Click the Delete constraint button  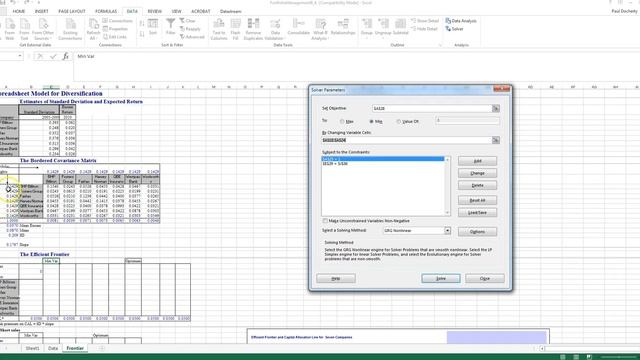click(x=477, y=185)
